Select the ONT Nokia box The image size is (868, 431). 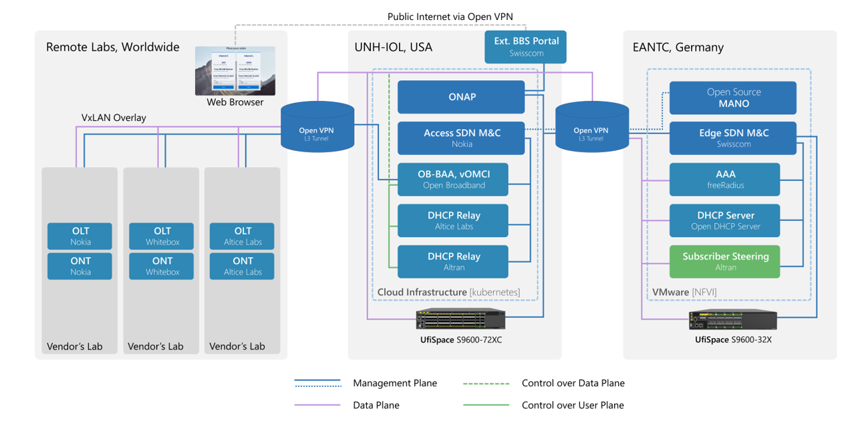80,266
